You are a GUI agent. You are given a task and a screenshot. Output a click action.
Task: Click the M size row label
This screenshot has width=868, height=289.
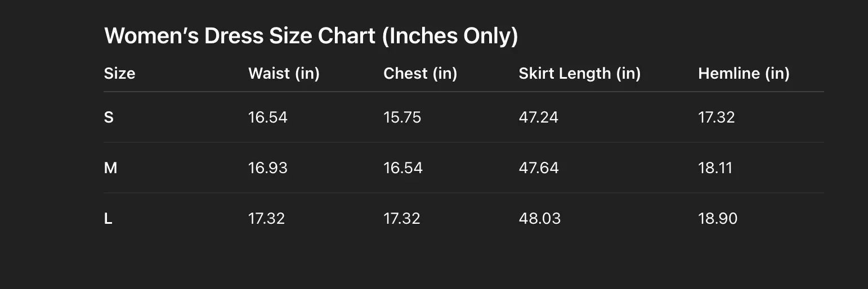[110, 168]
